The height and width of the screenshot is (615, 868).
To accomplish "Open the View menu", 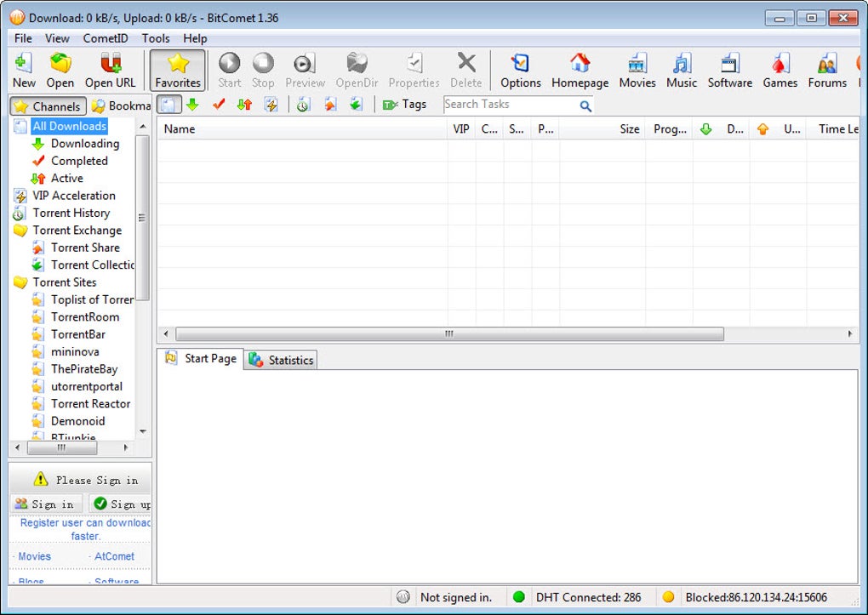I will [57, 38].
